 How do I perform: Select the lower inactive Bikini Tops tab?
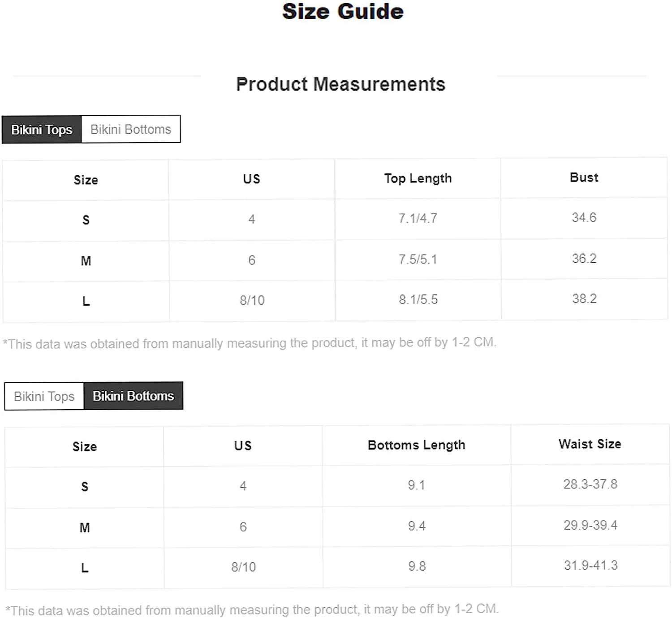tap(44, 396)
